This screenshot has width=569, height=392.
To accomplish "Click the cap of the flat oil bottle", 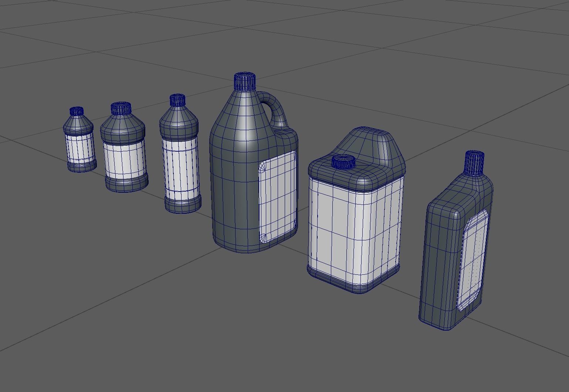I will coord(474,162).
